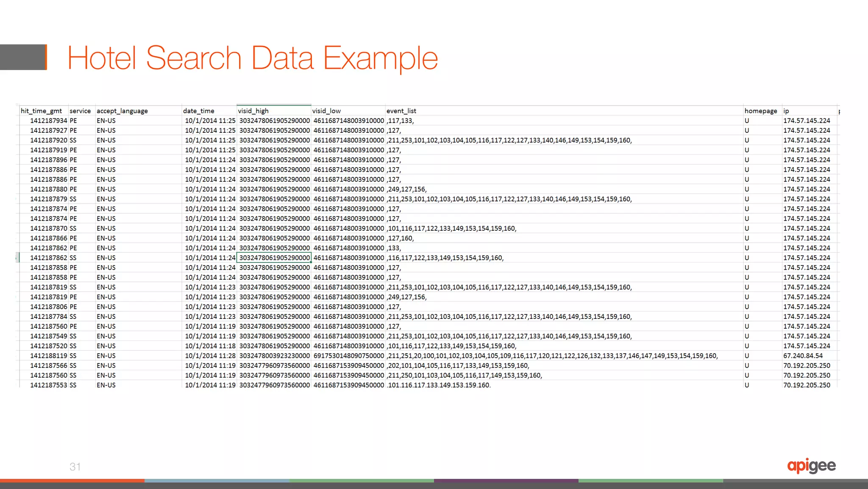Click the date_time column header
This screenshot has width=868, height=489.
click(x=209, y=111)
